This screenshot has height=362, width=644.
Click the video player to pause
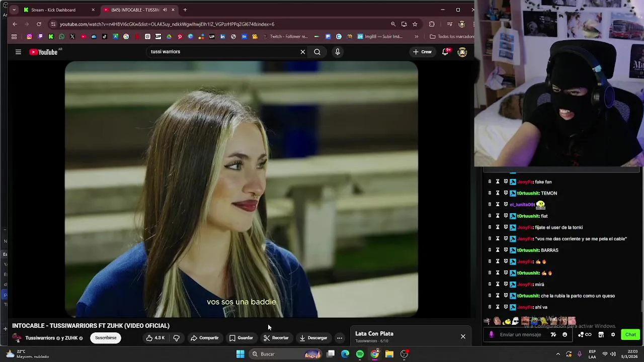[x=242, y=189]
